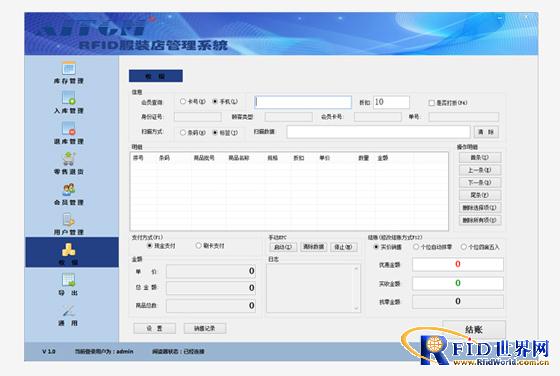
Task: Click the 首条 first record button
Action: 480,157
